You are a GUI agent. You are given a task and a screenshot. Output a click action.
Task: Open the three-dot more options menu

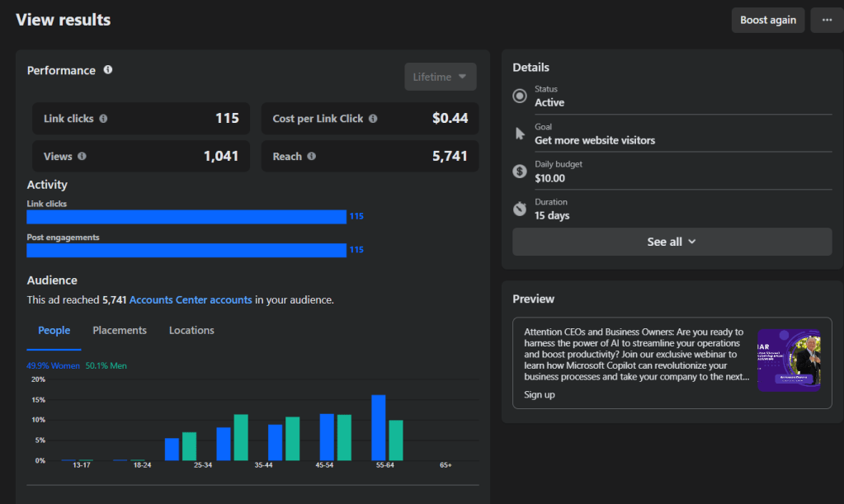click(x=827, y=20)
